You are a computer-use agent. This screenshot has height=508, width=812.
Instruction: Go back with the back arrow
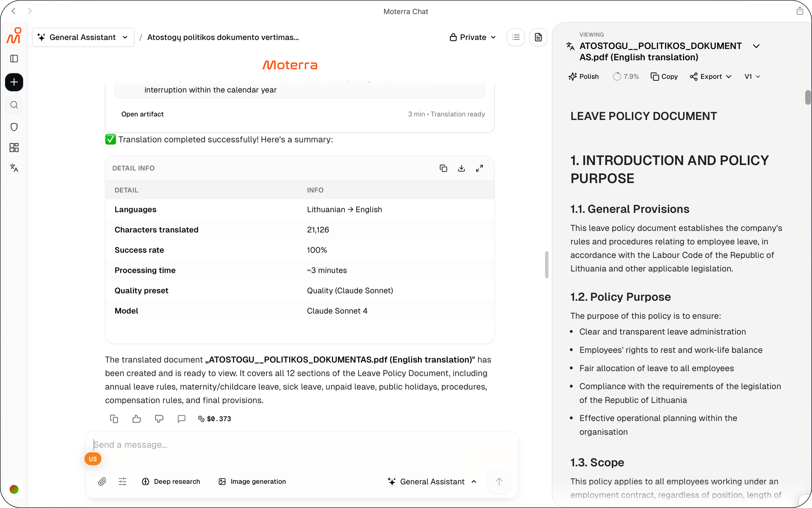click(x=14, y=11)
